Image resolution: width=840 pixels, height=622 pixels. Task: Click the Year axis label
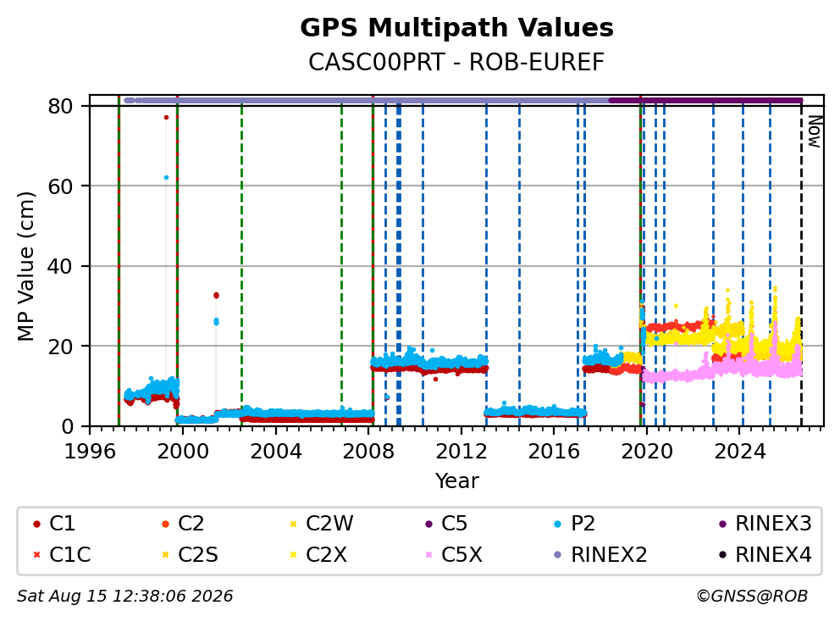[x=456, y=480]
